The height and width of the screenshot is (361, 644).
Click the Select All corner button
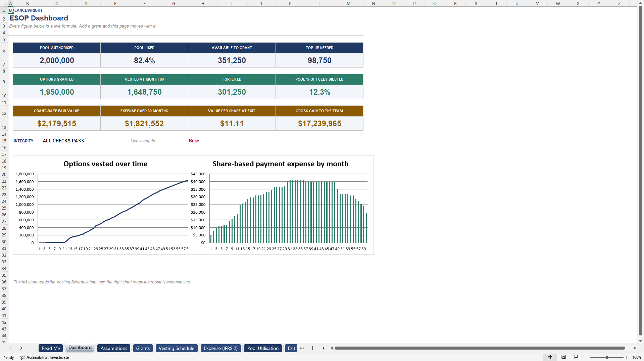pyautogui.click(x=4, y=3)
